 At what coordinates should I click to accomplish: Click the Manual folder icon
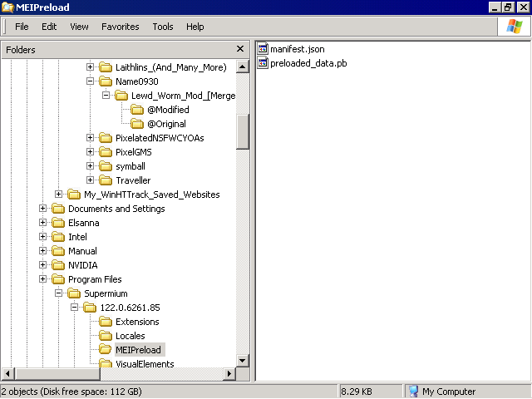[58, 251]
